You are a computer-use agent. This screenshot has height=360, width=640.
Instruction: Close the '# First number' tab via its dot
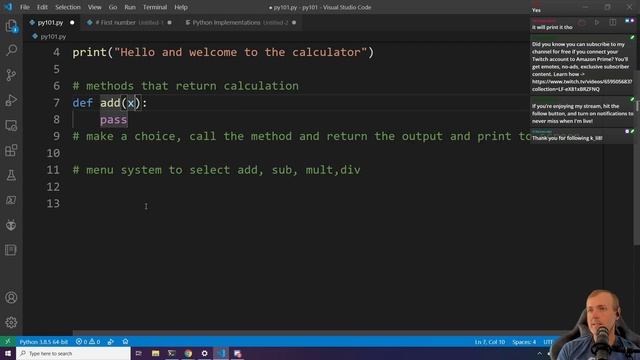(169, 22)
